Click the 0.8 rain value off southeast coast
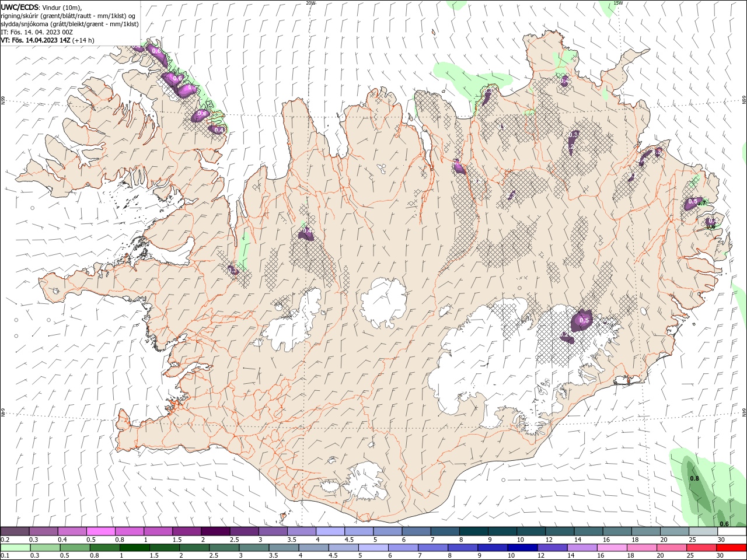Viewport: 747px width, 560px height. pos(694,479)
